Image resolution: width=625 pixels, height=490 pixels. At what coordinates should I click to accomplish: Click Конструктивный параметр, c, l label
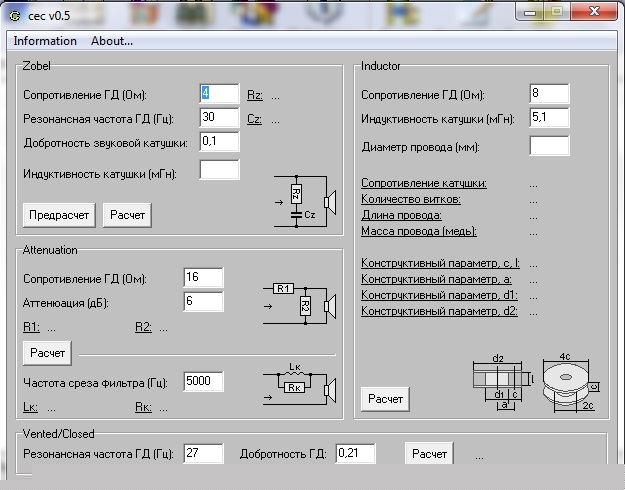coord(440,263)
